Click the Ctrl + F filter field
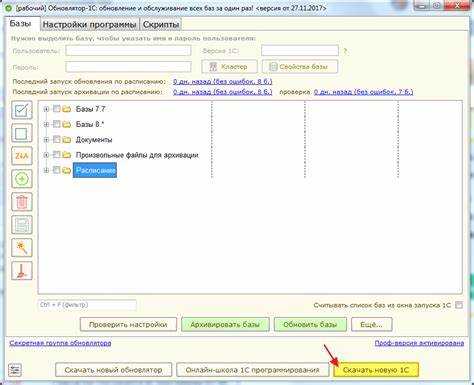The image size is (474, 385). coord(87,305)
